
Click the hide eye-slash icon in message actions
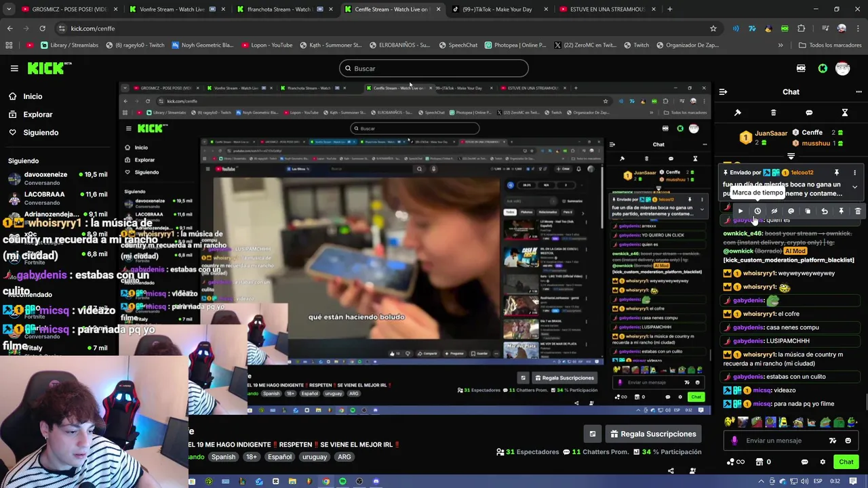pyautogui.click(x=774, y=211)
